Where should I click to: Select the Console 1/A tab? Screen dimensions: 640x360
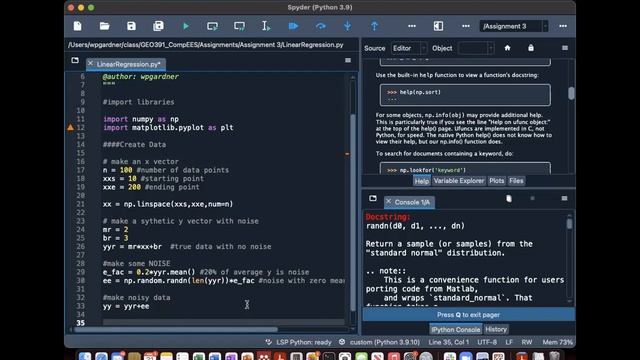pos(409,202)
